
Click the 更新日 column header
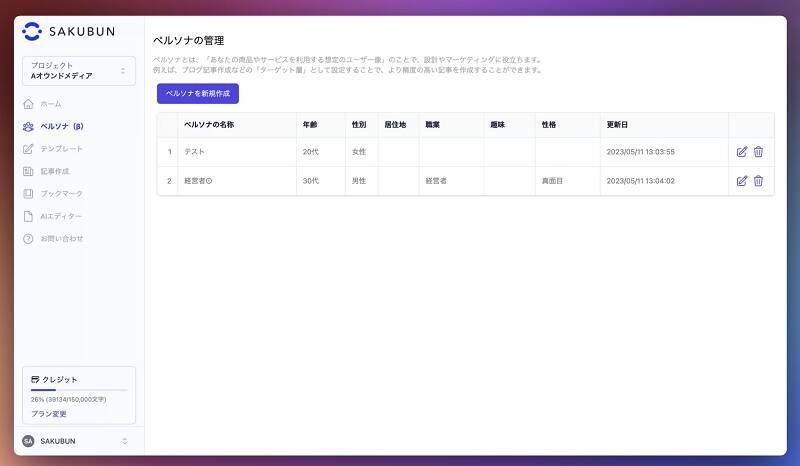[617, 125]
